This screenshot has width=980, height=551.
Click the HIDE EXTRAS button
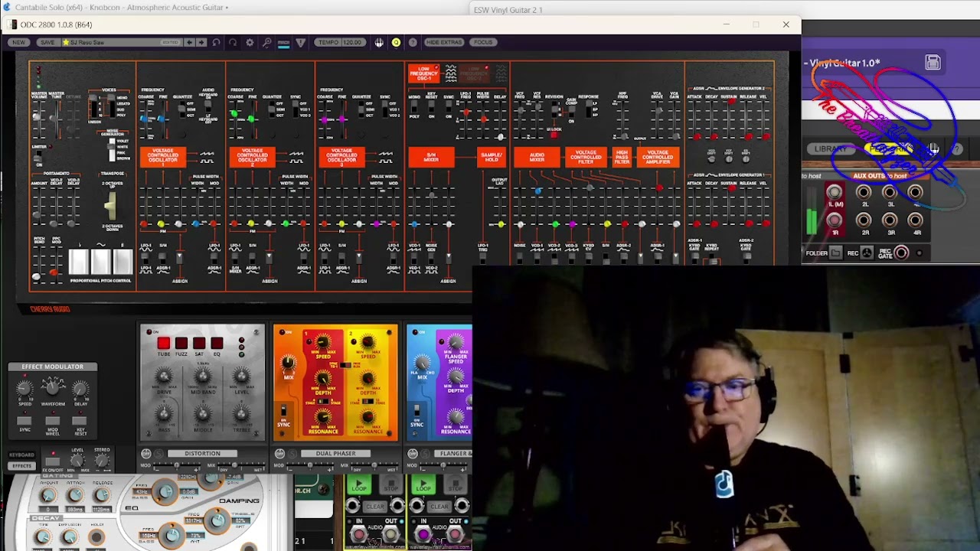coord(444,42)
